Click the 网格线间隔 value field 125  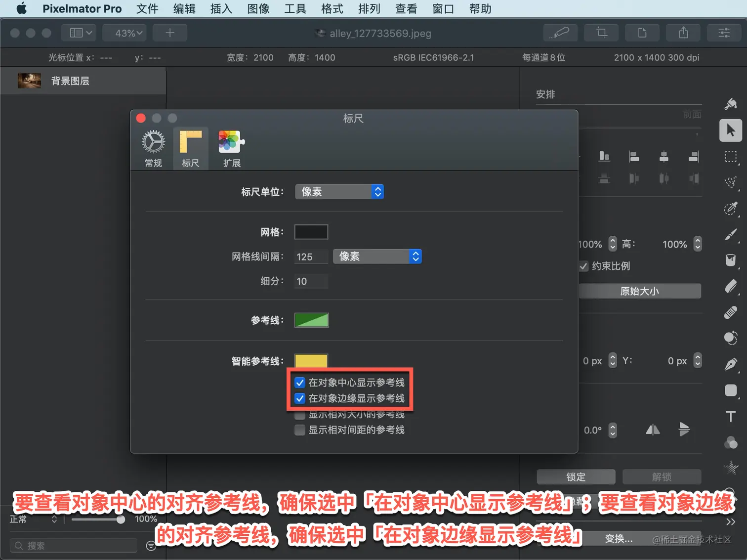coord(311,257)
